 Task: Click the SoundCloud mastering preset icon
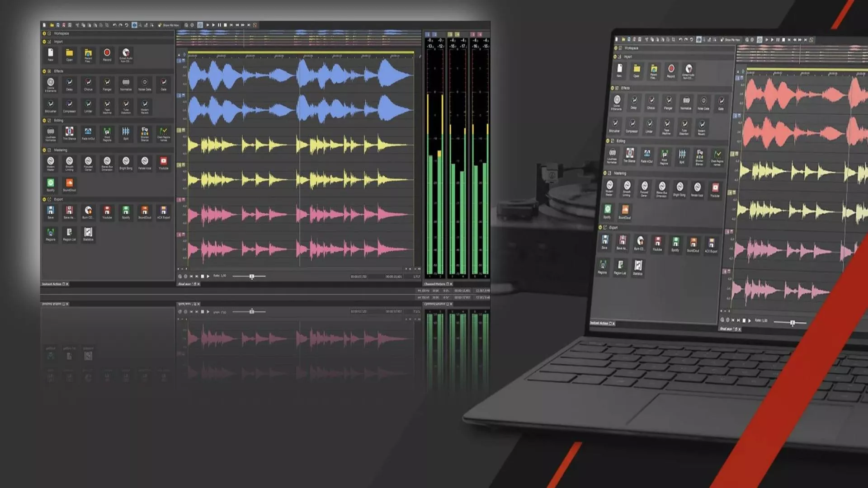[x=69, y=183]
